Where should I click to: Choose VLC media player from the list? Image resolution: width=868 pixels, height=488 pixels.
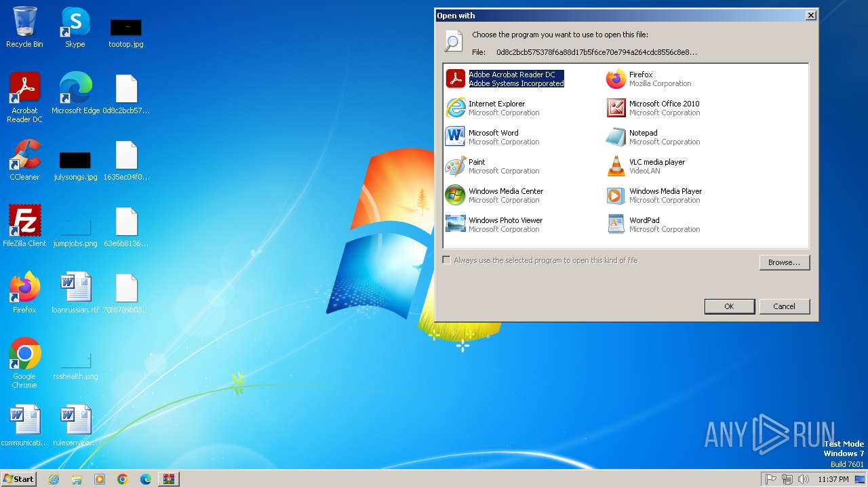click(x=646, y=167)
